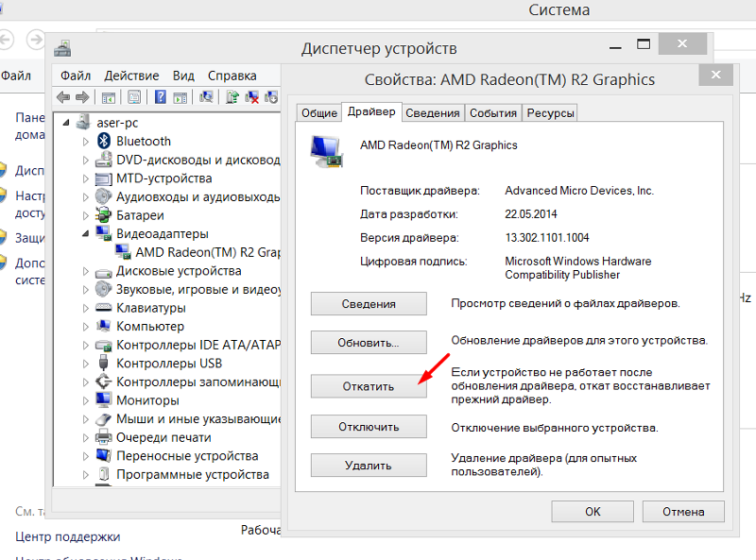Toggle the action pane toolbar icon
Image resolution: width=756 pixels, height=560 pixels.
click(x=180, y=97)
